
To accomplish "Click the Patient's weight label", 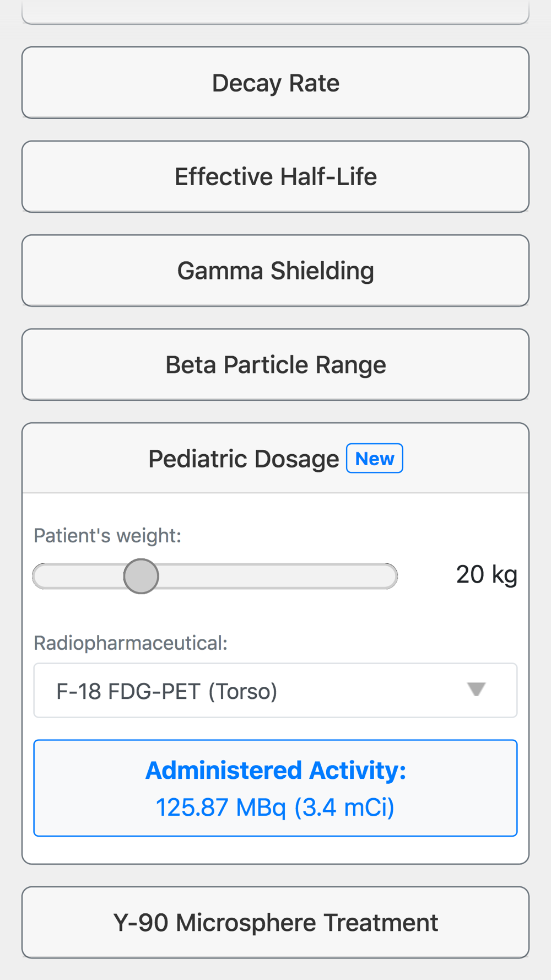I will click(x=107, y=535).
